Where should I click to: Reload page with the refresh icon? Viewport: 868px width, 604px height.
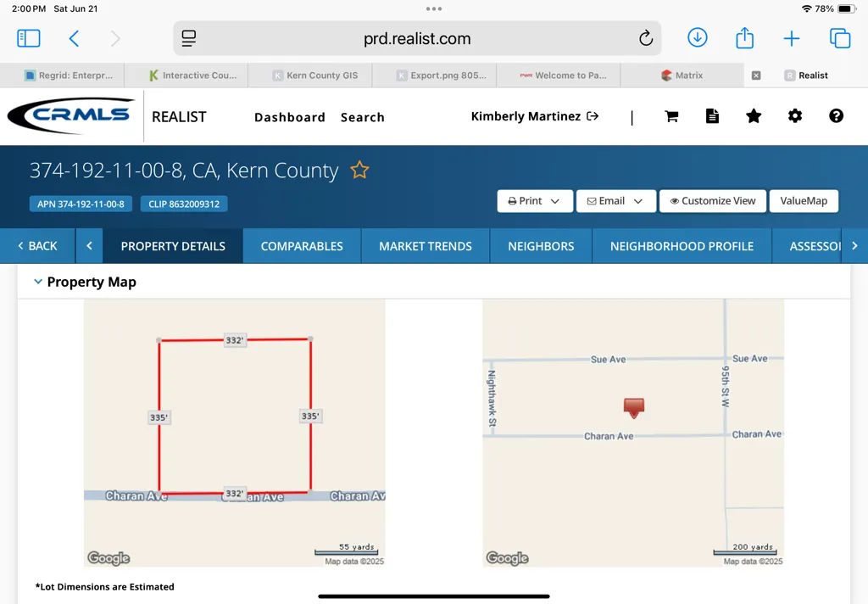tap(645, 38)
